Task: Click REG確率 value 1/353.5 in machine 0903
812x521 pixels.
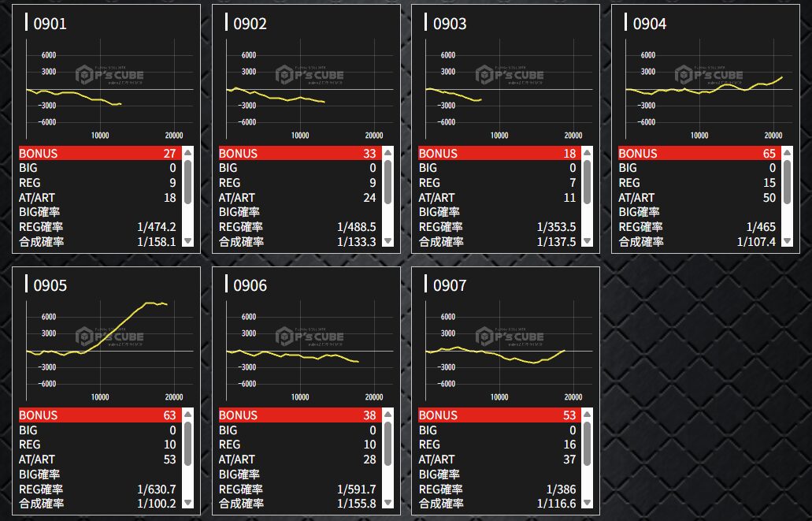Action: (x=556, y=227)
